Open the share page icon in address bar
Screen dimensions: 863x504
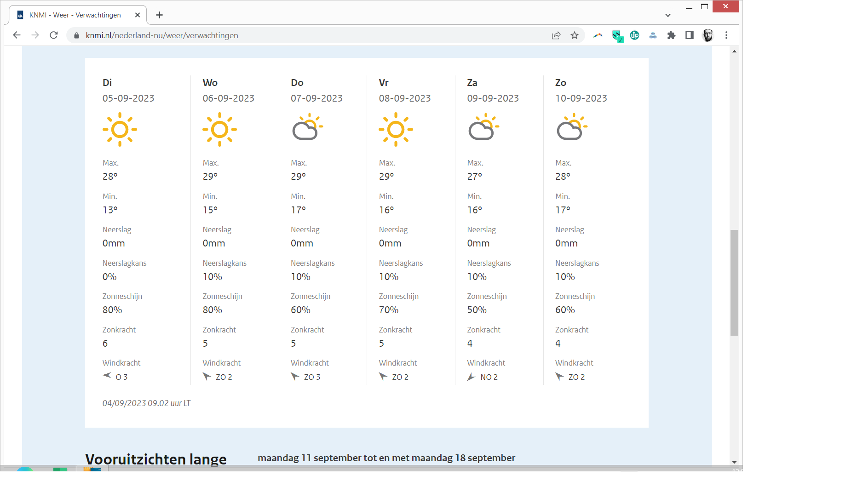click(x=556, y=35)
